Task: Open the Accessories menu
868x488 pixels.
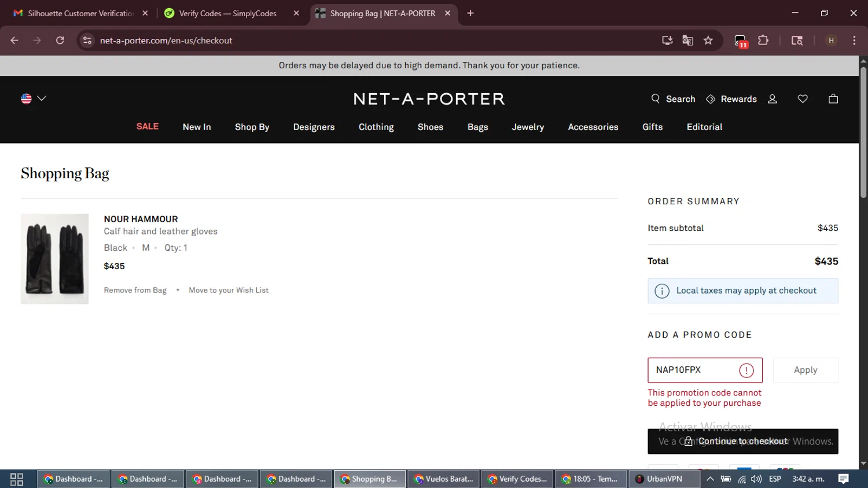Action: (x=593, y=127)
